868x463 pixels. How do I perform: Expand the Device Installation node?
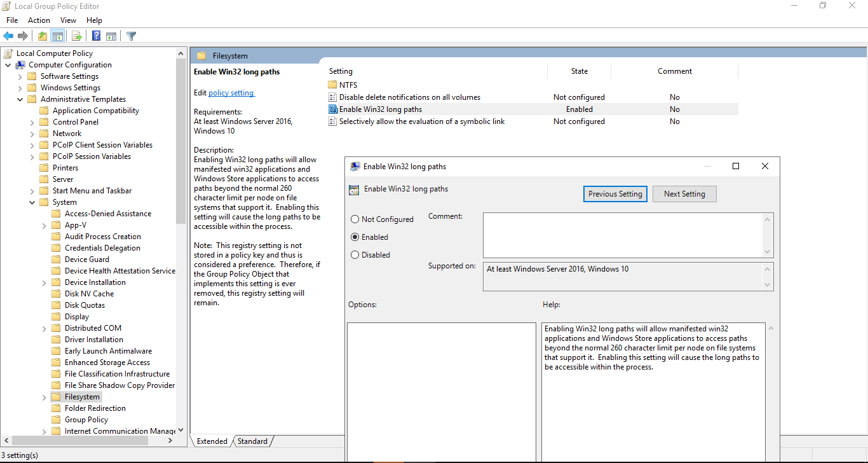(x=43, y=282)
